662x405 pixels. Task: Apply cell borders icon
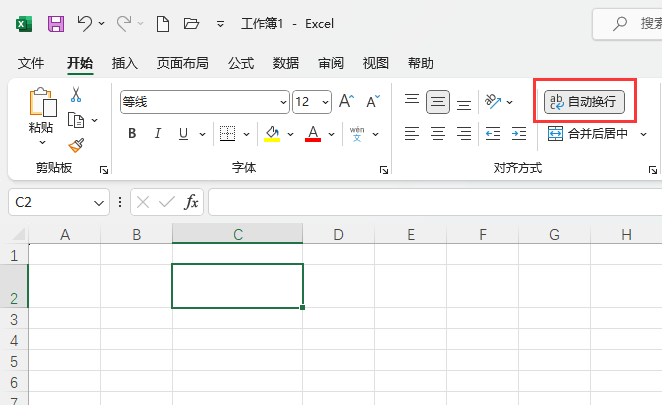click(x=228, y=133)
